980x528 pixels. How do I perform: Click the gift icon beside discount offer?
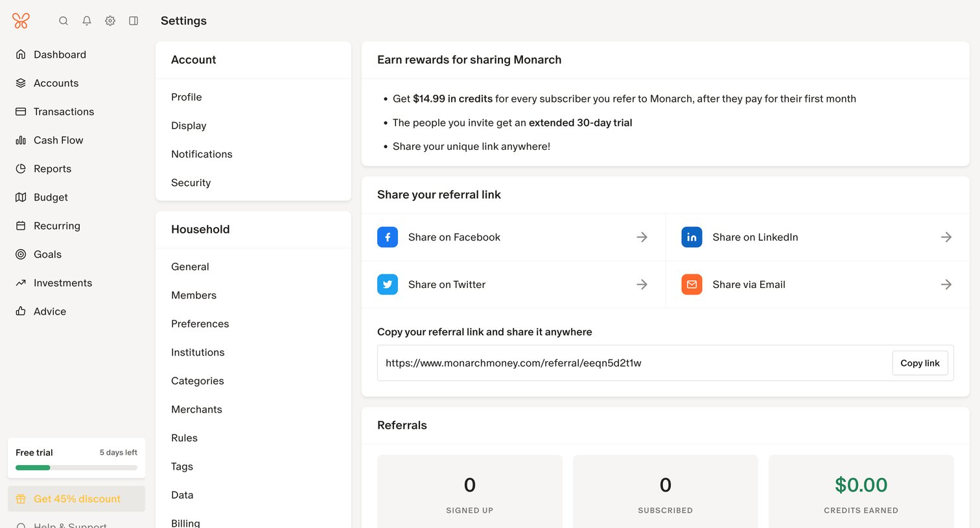tap(21, 499)
